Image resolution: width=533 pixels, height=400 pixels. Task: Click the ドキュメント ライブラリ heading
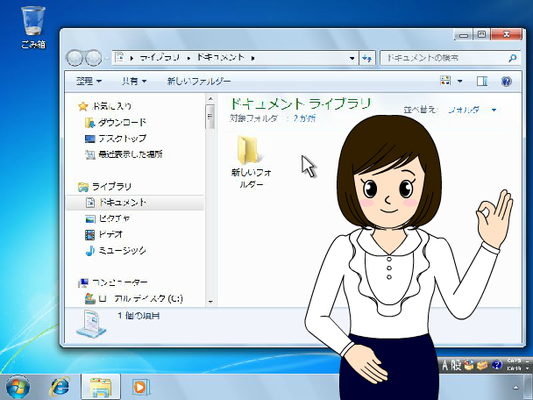point(300,104)
